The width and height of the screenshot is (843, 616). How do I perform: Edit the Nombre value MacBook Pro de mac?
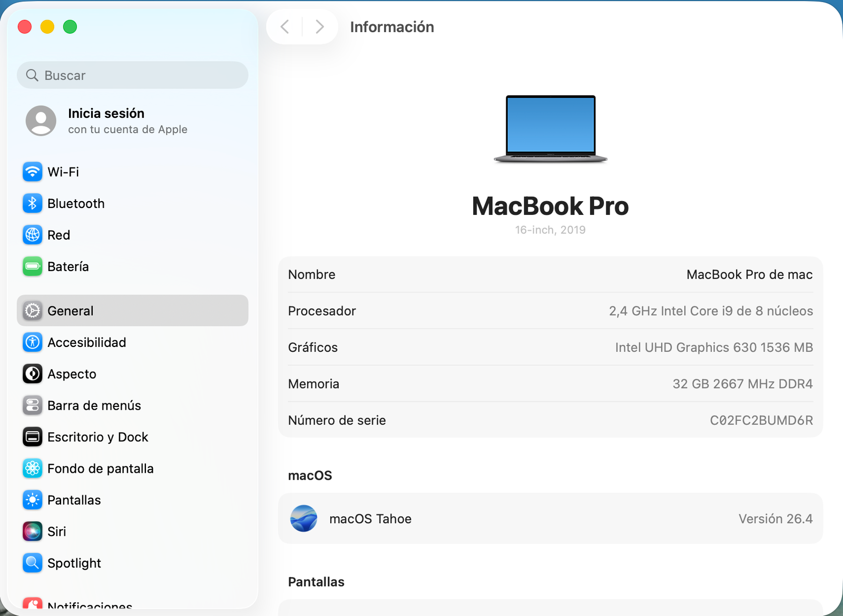pos(749,274)
